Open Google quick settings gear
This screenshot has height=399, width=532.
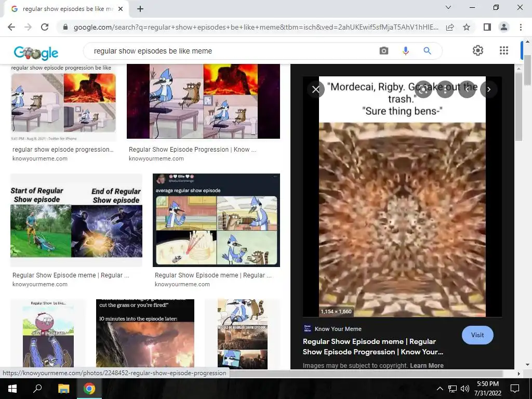(x=478, y=50)
